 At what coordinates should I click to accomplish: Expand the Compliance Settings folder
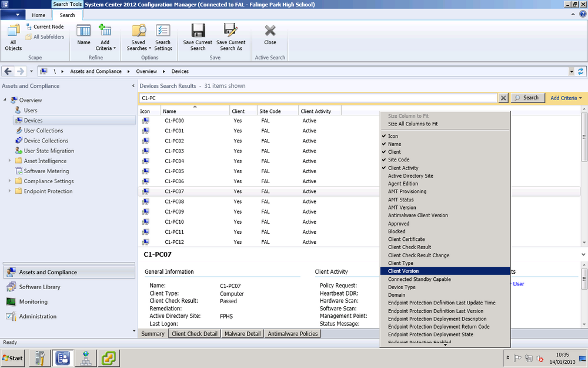pos(9,181)
